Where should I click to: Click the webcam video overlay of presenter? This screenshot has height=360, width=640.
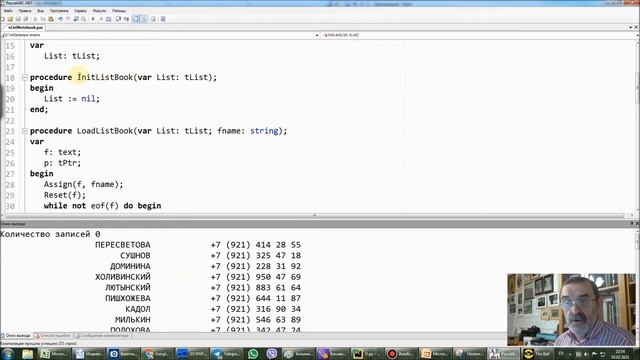point(571,310)
